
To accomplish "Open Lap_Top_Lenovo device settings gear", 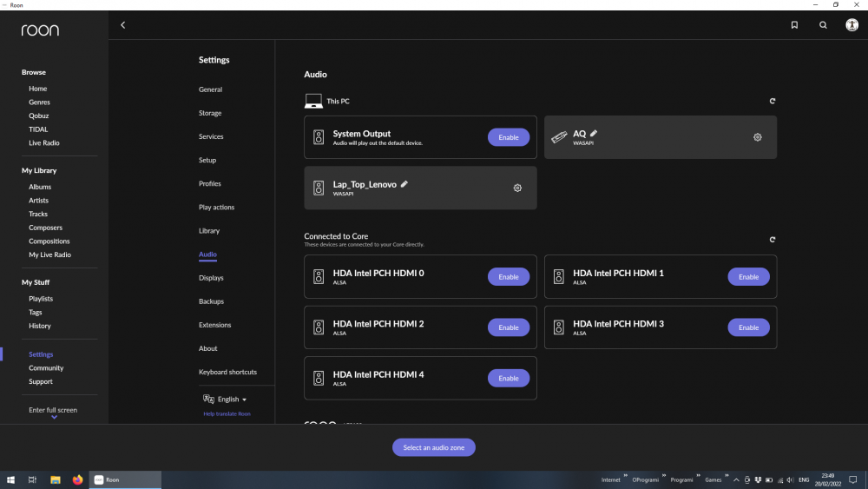I will 517,188.
